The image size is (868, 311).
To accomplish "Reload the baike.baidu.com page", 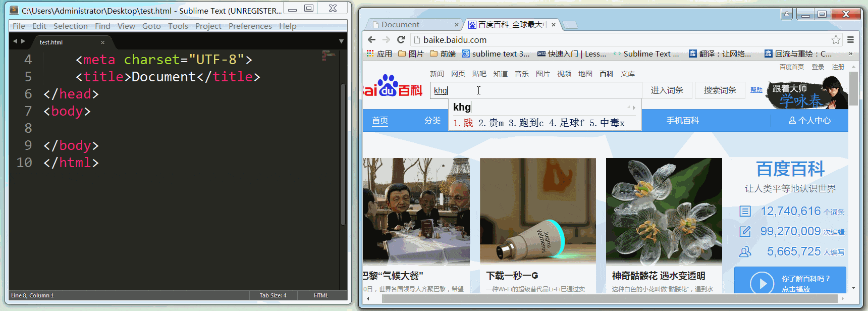I will coord(401,39).
